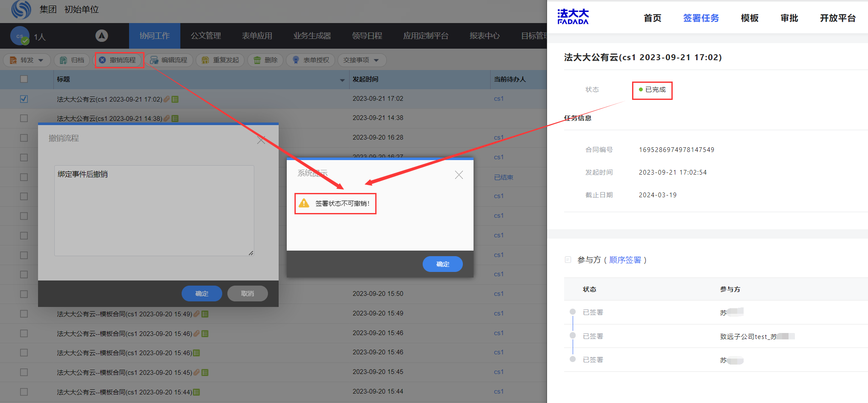Click the 重复发起 toolbar button
Viewport: 868px width, 403px height.
tap(220, 60)
